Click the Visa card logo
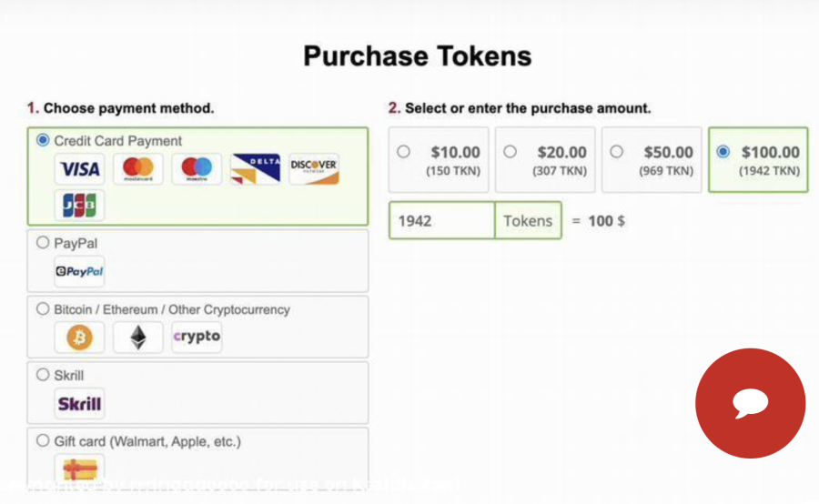This screenshot has width=819, height=504. [80, 168]
